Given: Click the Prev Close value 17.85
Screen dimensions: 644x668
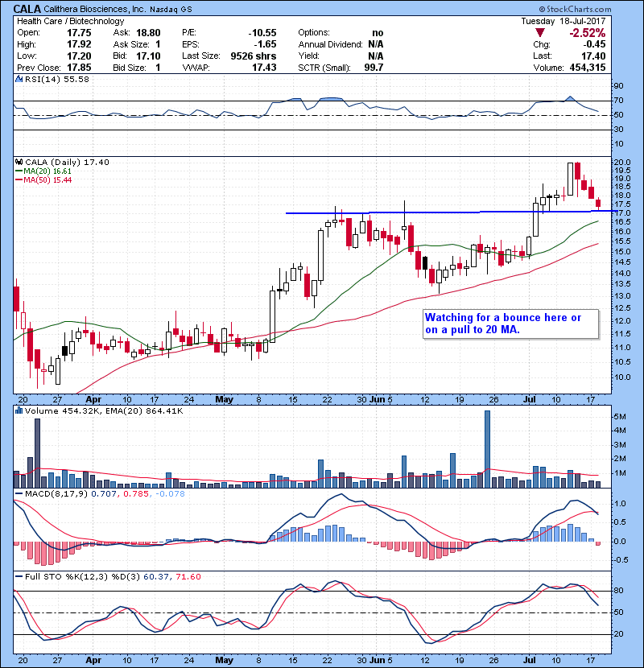Looking at the screenshot, I should (79, 68).
